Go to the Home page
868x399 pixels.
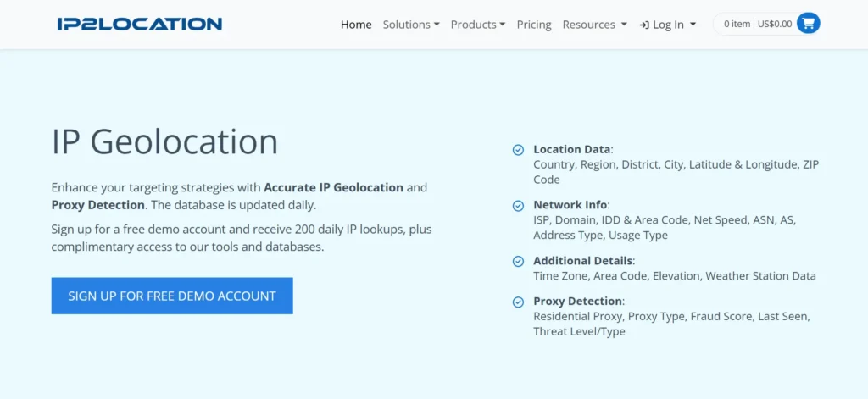(356, 25)
